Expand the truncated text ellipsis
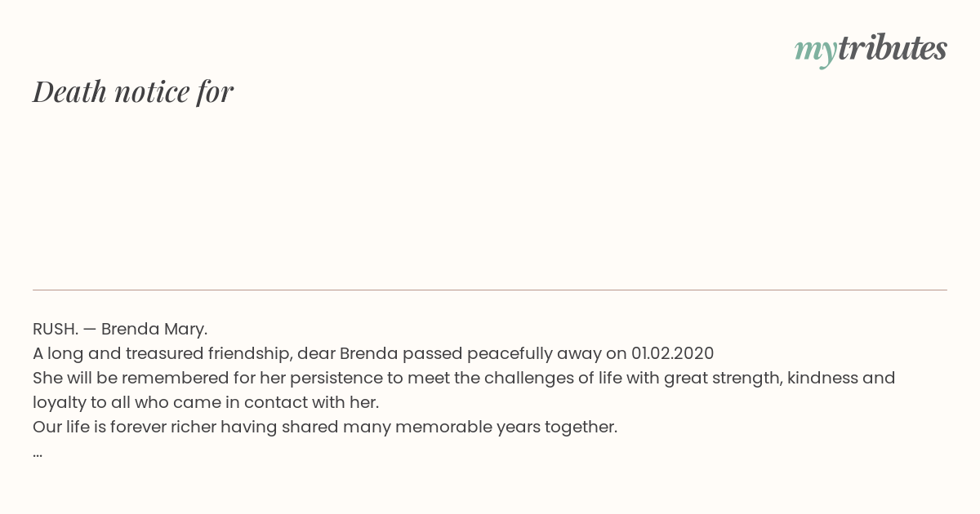 [x=38, y=454]
